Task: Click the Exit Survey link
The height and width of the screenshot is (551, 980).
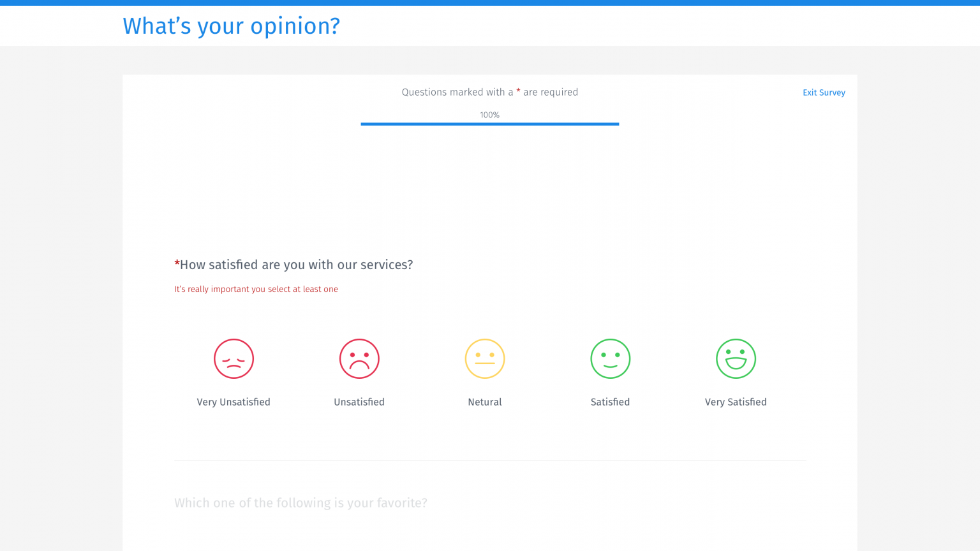Action: (824, 92)
